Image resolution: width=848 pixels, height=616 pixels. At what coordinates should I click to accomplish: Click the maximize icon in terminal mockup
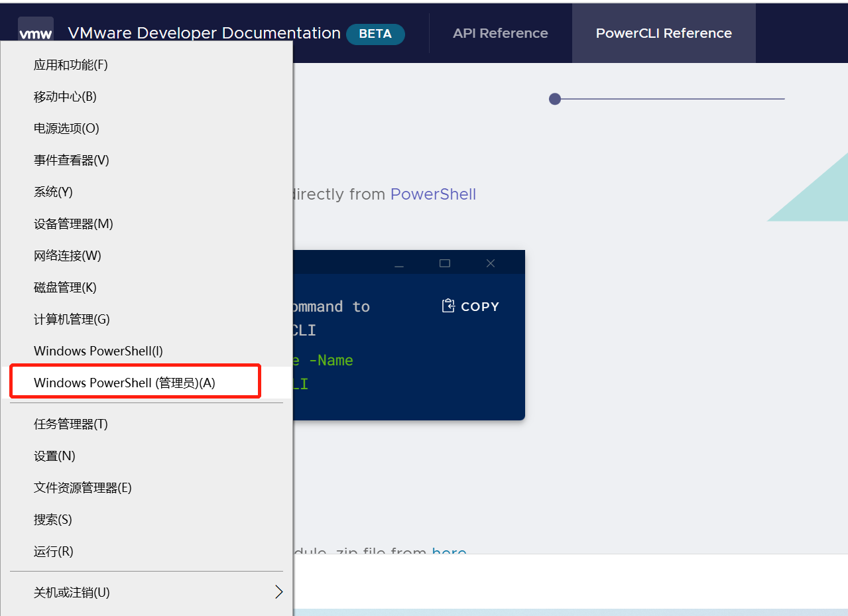[445, 263]
